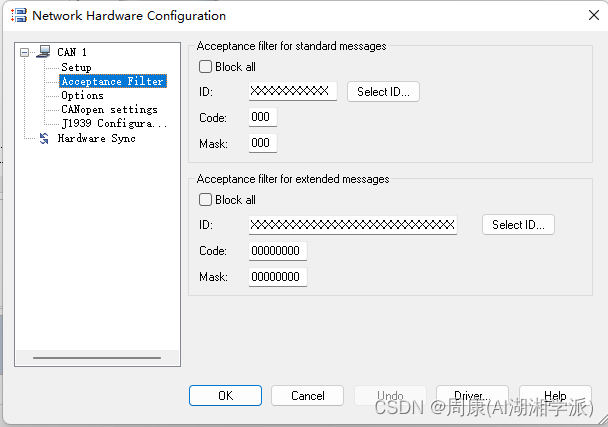The height and width of the screenshot is (427, 608).
Task: Select Hardware Sync in the tree
Action: pyautogui.click(x=96, y=139)
